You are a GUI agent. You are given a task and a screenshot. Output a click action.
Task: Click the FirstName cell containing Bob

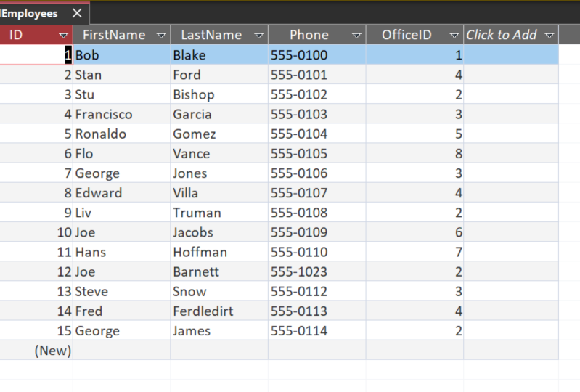[x=121, y=55]
